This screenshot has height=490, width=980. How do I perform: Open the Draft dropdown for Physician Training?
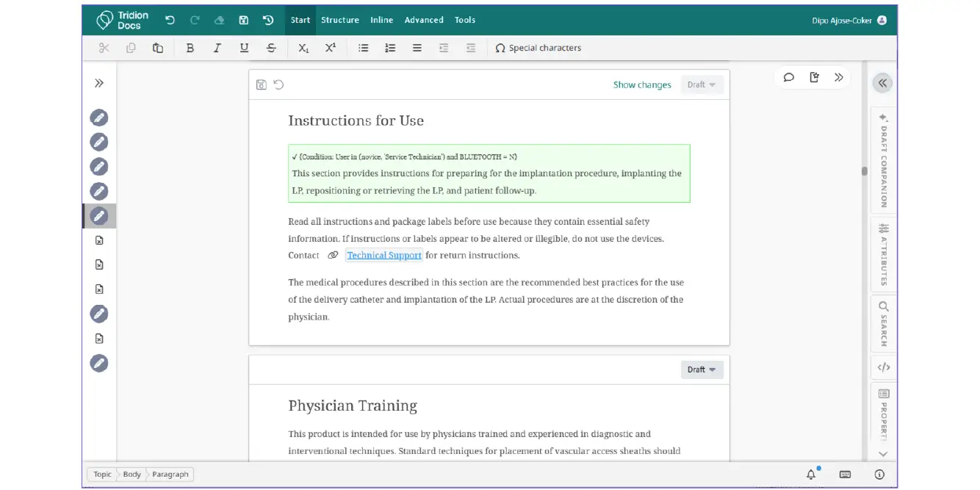pos(702,370)
